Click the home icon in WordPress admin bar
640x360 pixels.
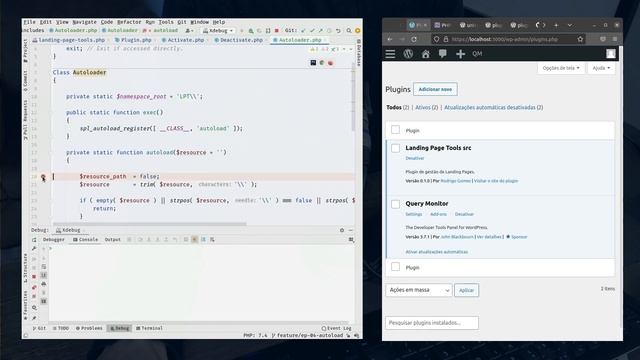pyautogui.click(x=426, y=54)
